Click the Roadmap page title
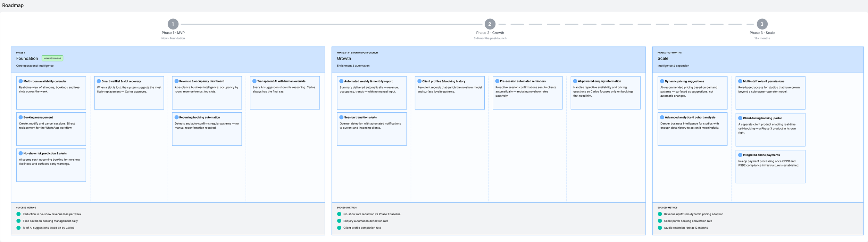Image resolution: width=868 pixels, height=242 pixels. pos(13,5)
